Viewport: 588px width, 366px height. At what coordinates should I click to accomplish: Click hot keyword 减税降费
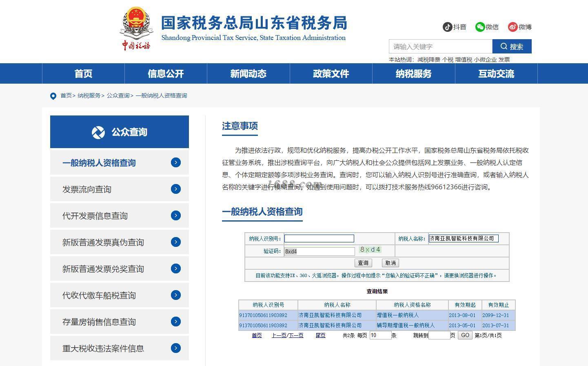[429, 60]
